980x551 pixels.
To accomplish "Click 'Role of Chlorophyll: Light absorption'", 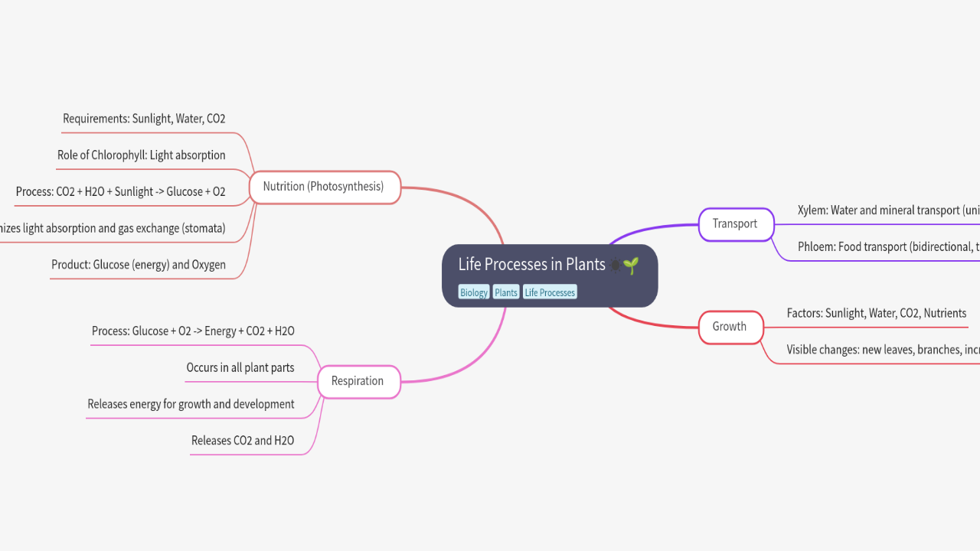I will click(x=142, y=155).
